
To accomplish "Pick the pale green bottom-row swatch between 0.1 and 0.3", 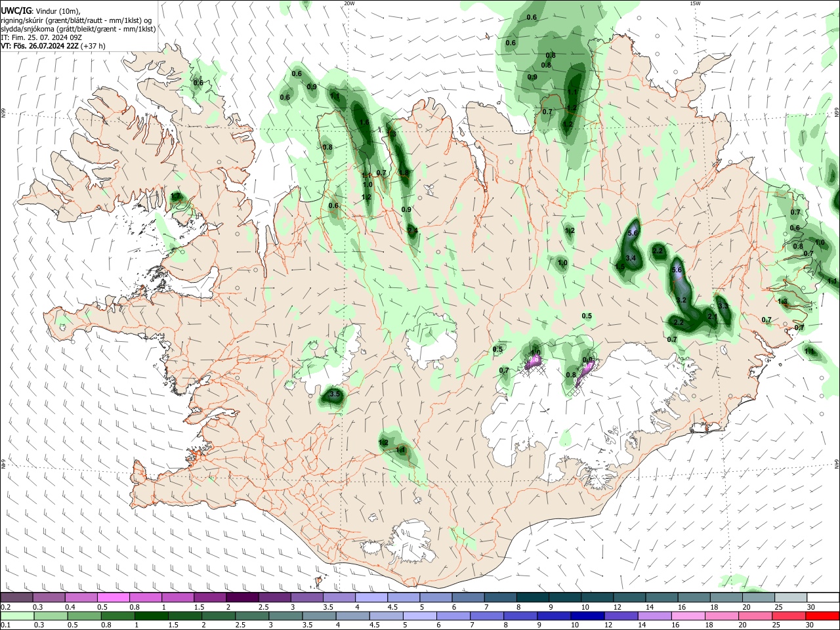I will (x=17, y=616).
